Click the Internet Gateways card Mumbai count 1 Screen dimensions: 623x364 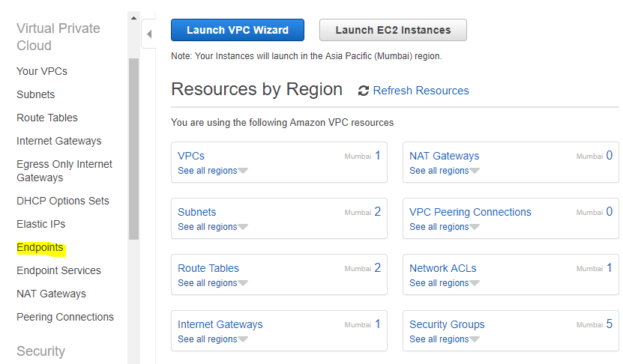point(377,324)
